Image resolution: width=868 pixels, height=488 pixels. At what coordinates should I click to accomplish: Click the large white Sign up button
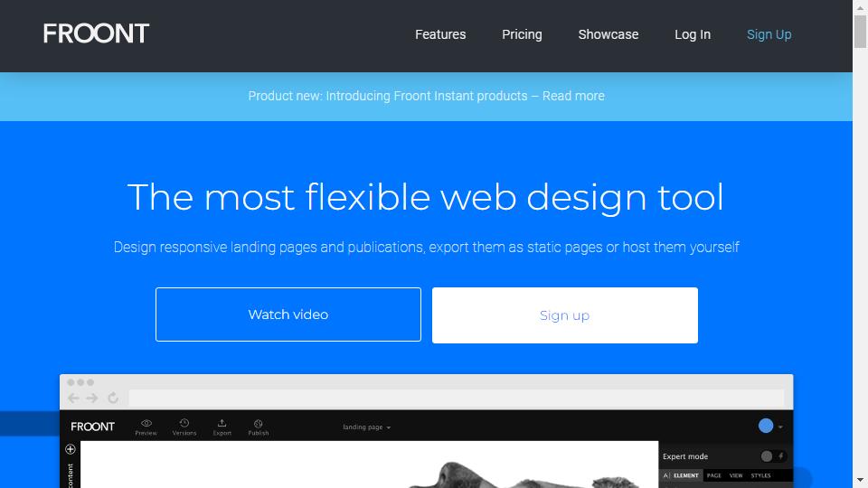pyautogui.click(x=564, y=315)
